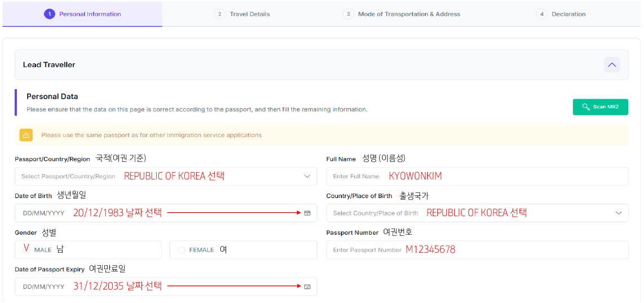Collapse the Lead Traveller section

tap(612, 65)
